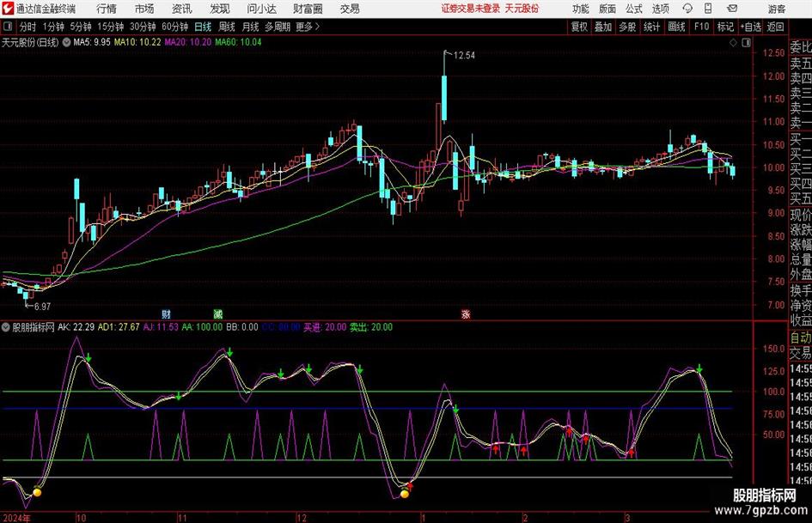Click the 12.54 high price label
Screen dimensions: 812x523
point(464,56)
